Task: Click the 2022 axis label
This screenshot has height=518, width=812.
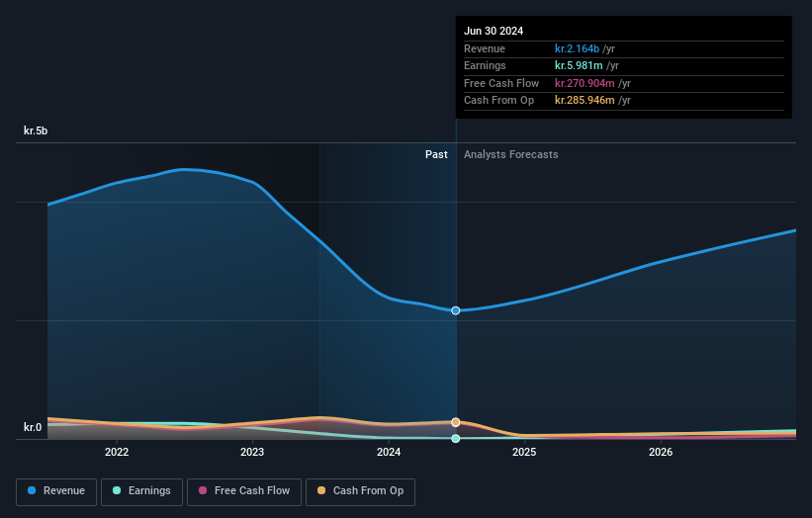Action: (x=117, y=452)
